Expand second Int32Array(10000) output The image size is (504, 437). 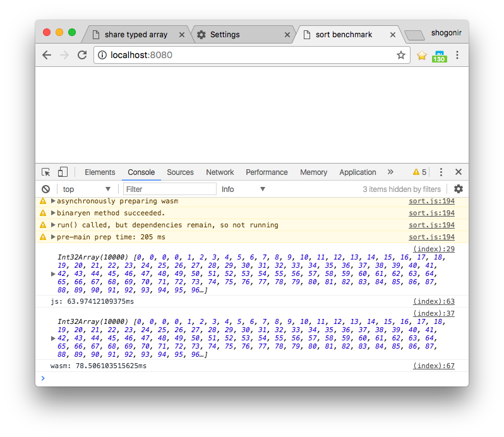[x=53, y=338]
